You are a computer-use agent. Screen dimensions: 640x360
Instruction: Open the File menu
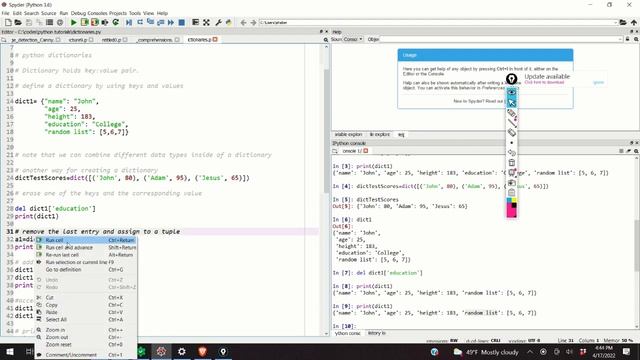coord(5,13)
